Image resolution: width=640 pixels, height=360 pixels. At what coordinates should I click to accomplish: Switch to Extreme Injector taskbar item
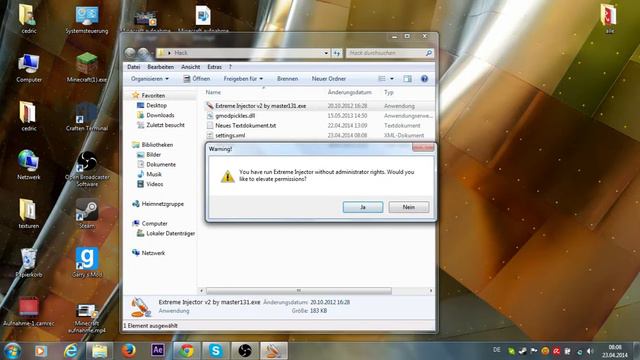pos(274,351)
